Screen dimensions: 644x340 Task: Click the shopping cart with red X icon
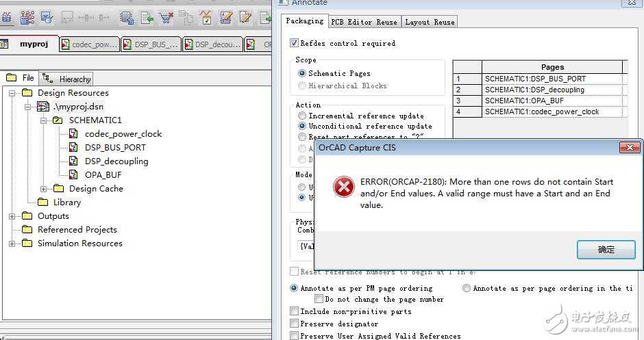click(166, 18)
